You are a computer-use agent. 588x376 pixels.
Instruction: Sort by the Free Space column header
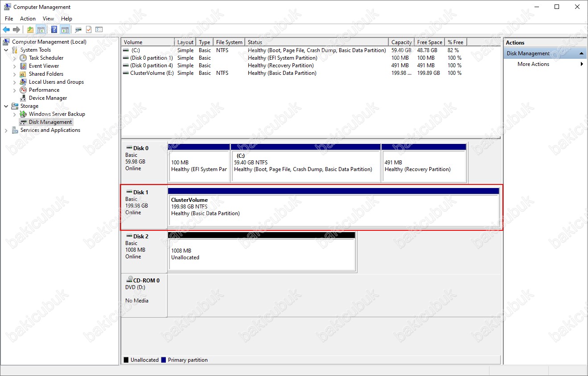click(x=430, y=42)
